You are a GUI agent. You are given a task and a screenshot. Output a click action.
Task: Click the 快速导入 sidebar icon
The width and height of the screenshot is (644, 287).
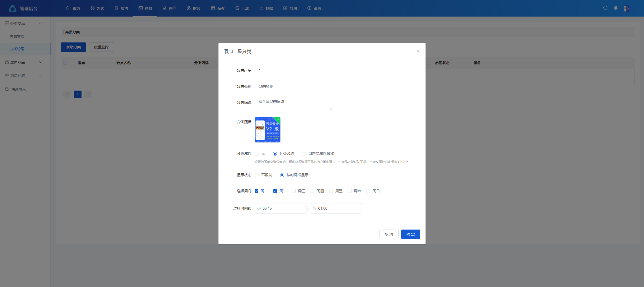coord(7,89)
